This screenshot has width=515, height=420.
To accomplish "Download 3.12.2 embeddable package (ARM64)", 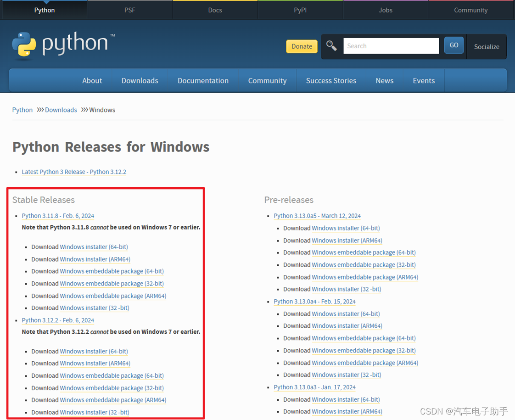I will (113, 400).
